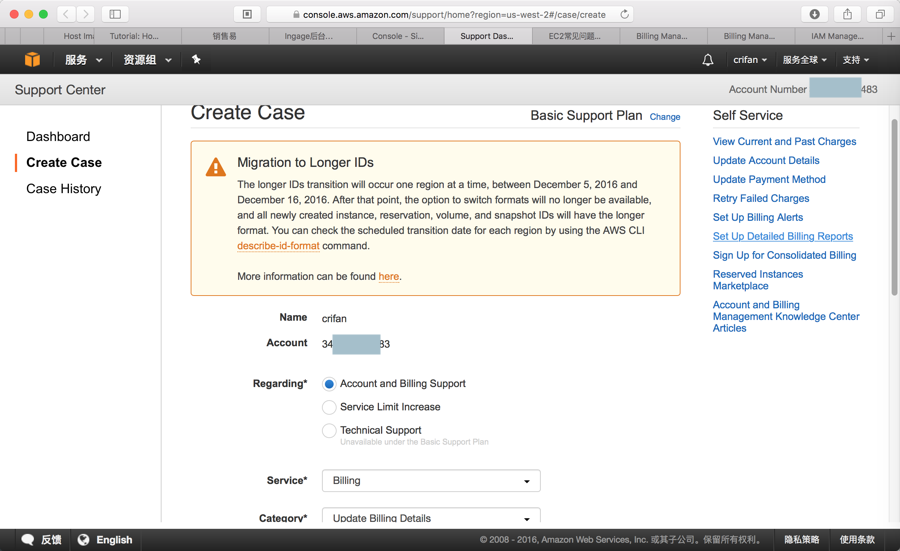900x551 pixels.
Task: Click the globe language icon in footer
Action: click(x=84, y=540)
